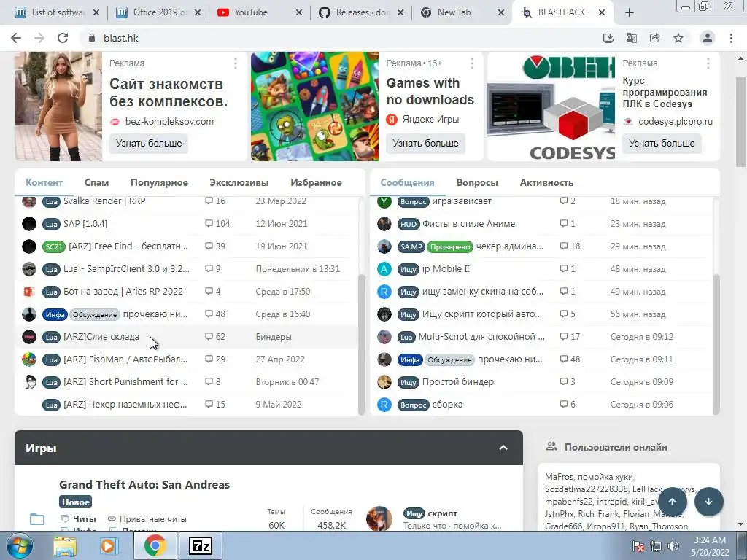Bookmark this page with the star icon
The image size is (747, 560).
(678, 38)
